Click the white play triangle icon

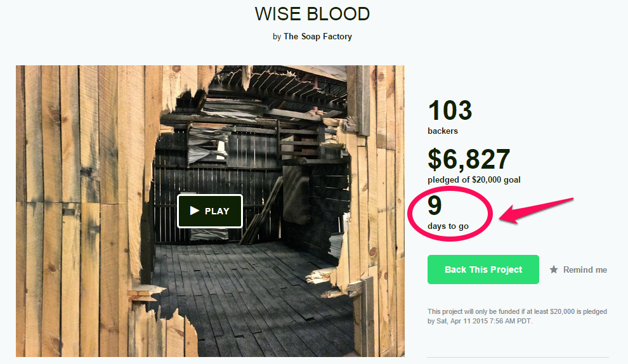click(x=195, y=211)
